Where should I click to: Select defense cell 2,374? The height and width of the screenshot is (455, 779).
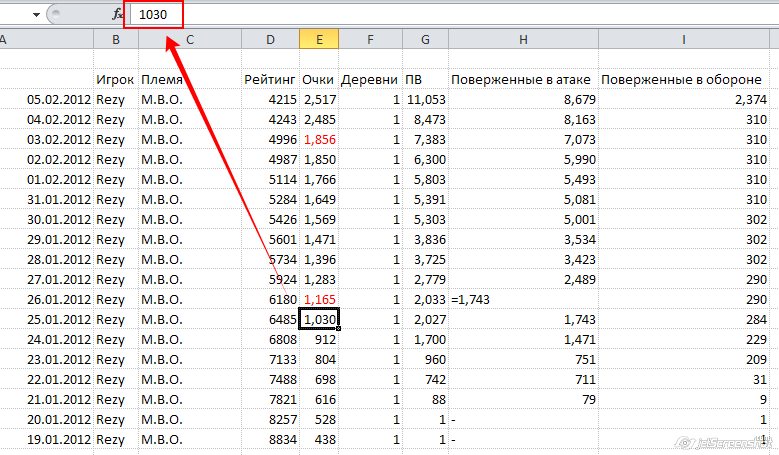[684, 99]
